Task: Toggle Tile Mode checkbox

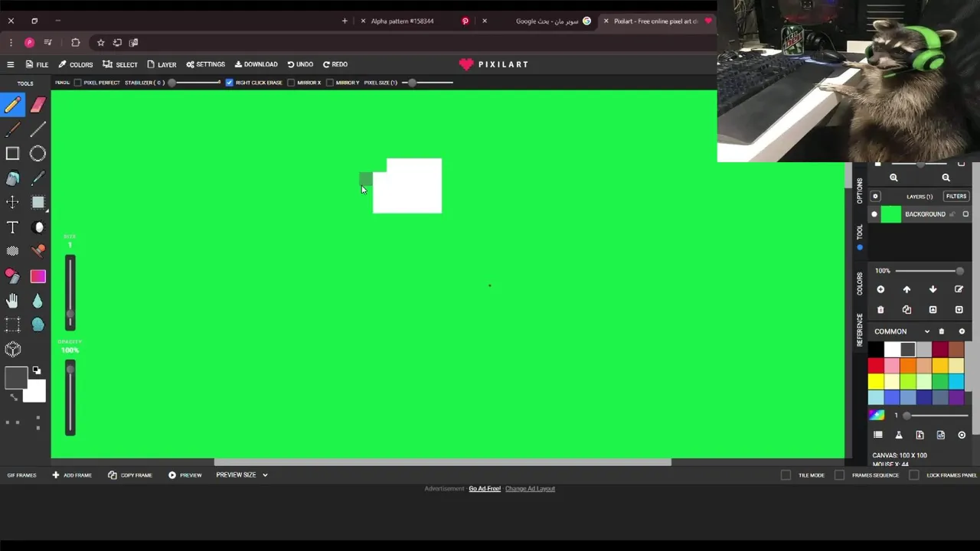Action: pos(786,475)
